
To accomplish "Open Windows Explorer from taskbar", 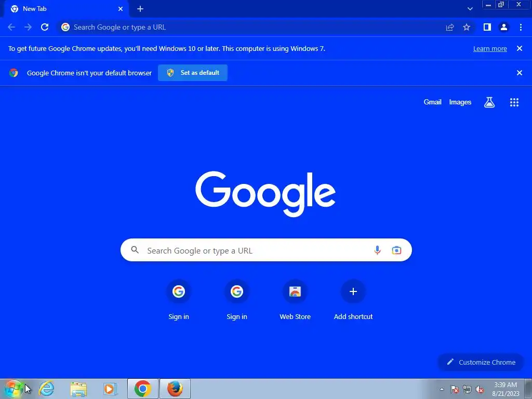I will pyautogui.click(x=78, y=389).
